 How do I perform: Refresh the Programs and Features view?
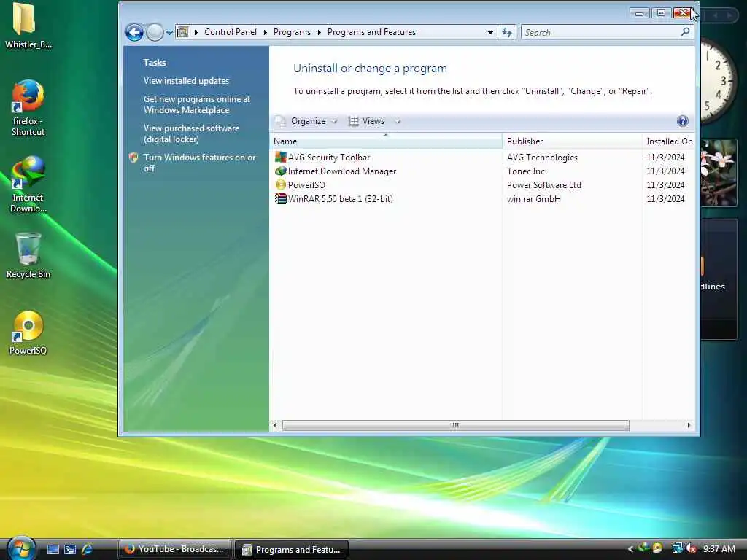[x=507, y=32]
